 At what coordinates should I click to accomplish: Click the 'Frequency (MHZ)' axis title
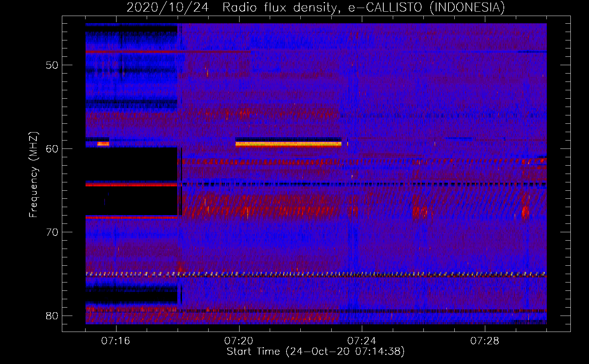coord(33,175)
